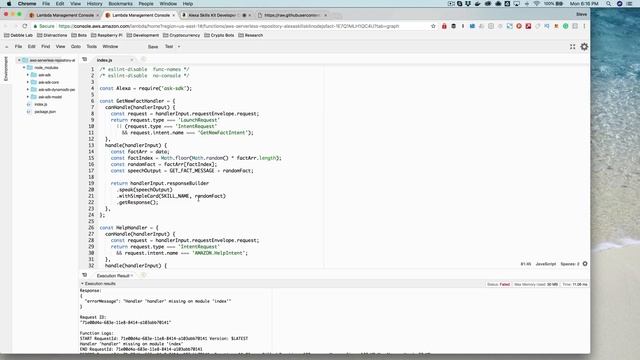Open macOS Spotlight search icon
640x360 pixels.
click(x=609, y=4)
